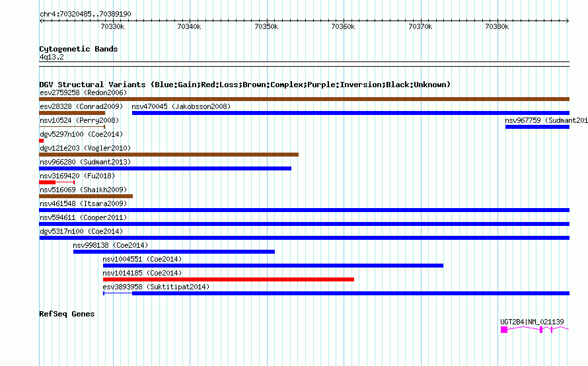Open the RefSeq Genes track title
Screen dimensions: 588x366
click(x=67, y=314)
